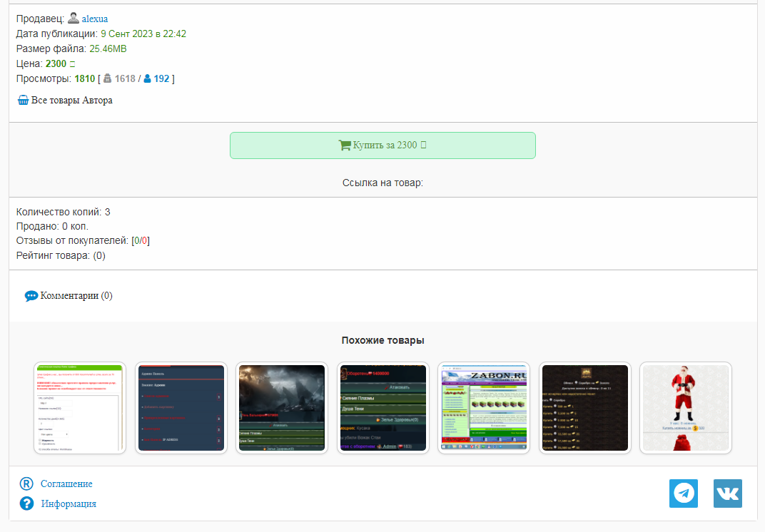The image size is (765, 532).
Task: Open seller profile alexua
Action: [x=95, y=19]
